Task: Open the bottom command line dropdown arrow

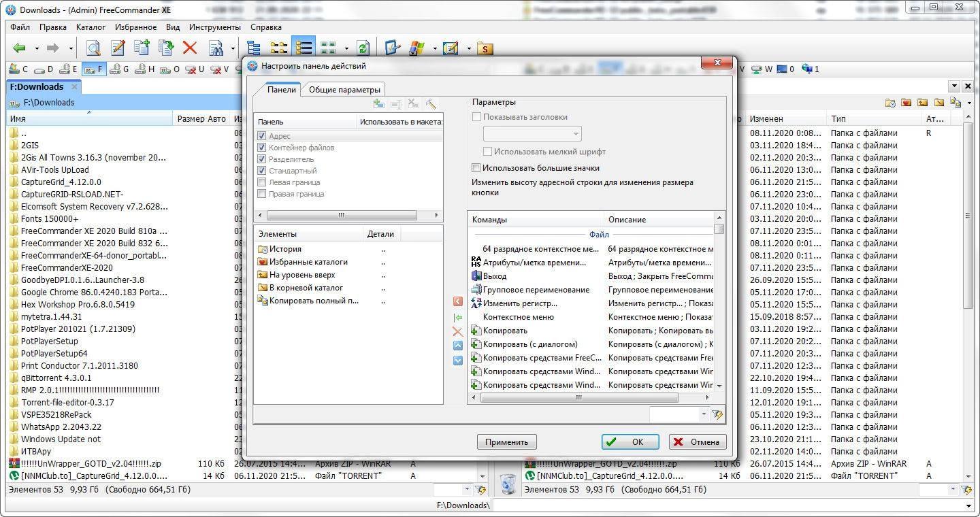Action: pyautogui.click(x=969, y=506)
